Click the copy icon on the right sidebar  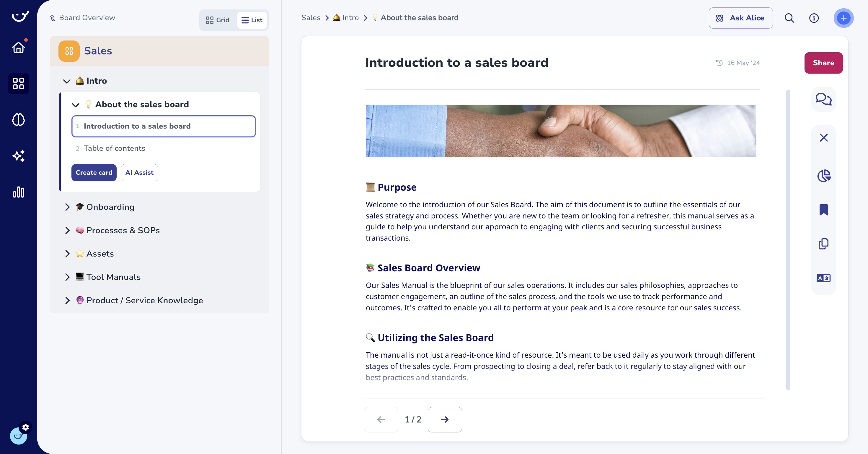823,244
